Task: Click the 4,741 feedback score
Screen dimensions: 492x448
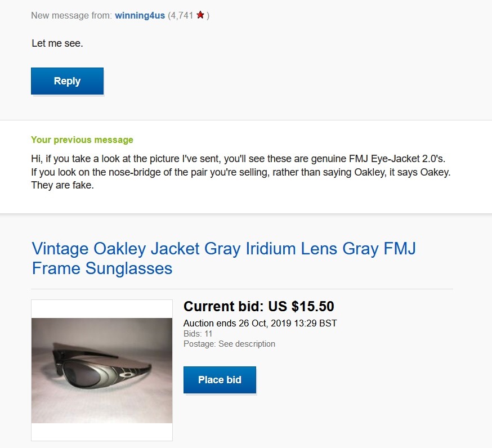Action: tap(181, 15)
